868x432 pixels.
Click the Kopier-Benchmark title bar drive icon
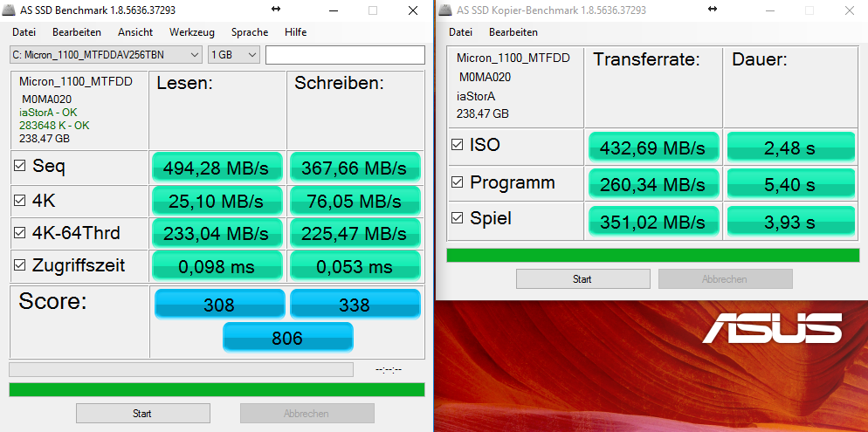coord(445,10)
